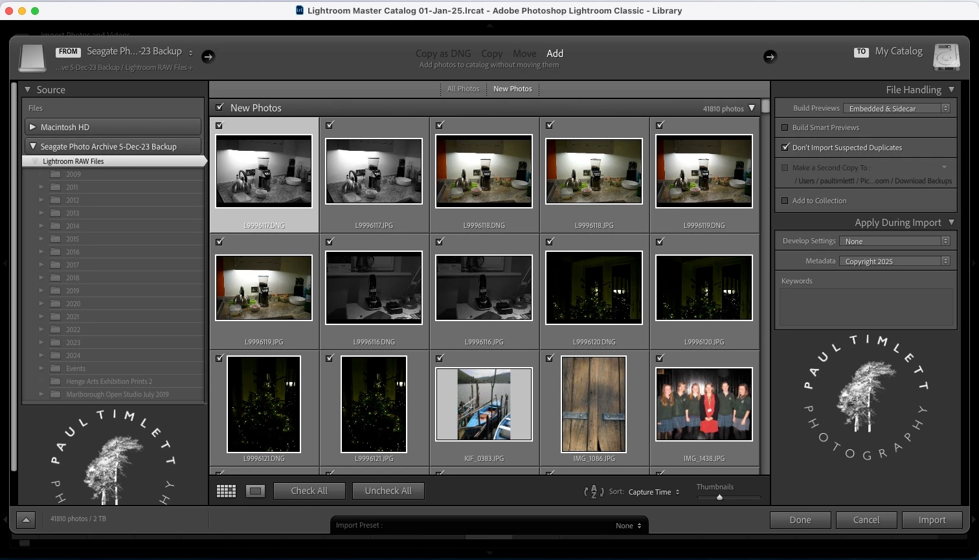
Task: Select the KIF_0383.JPG boat thumbnail
Action: (484, 405)
